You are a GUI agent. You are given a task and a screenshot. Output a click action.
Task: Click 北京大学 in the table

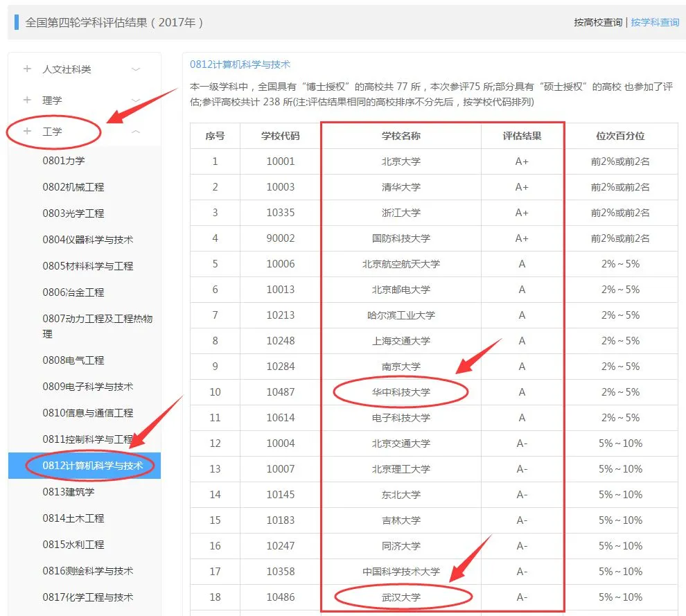tap(401, 161)
